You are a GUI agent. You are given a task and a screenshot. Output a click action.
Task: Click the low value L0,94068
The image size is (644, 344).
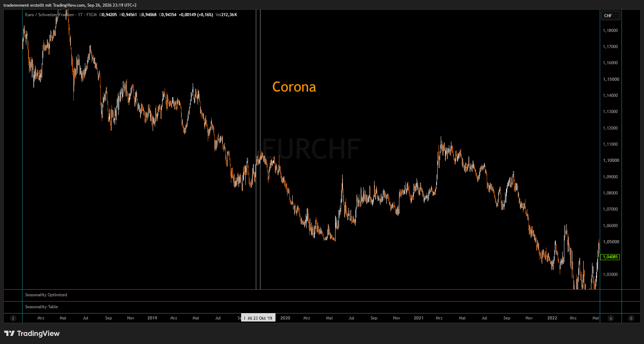click(148, 15)
